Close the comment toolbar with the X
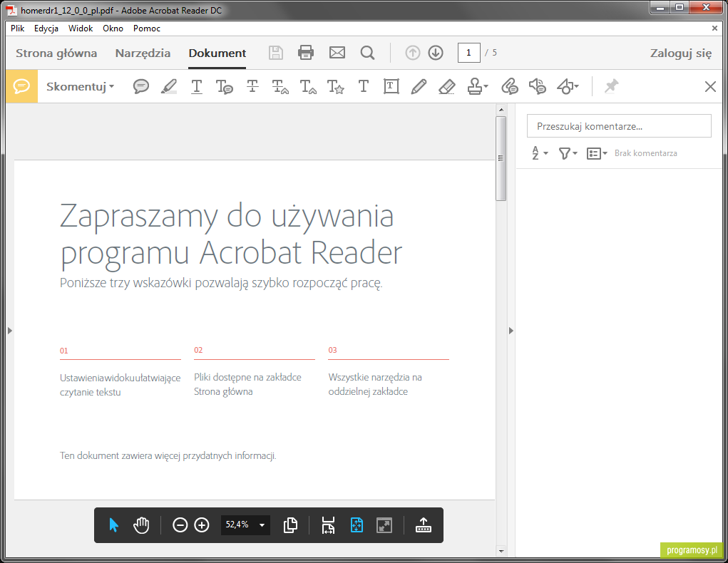The width and height of the screenshot is (728, 563). tap(710, 86)
